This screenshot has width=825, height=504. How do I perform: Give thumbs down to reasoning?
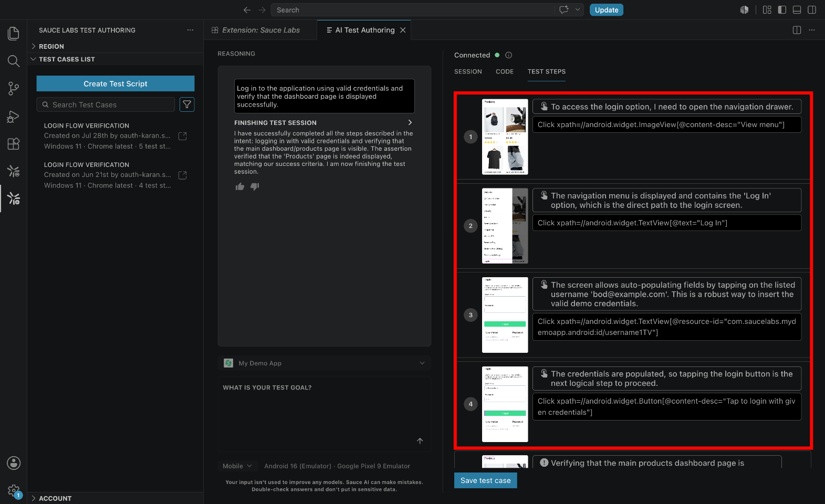coord(255,186)
